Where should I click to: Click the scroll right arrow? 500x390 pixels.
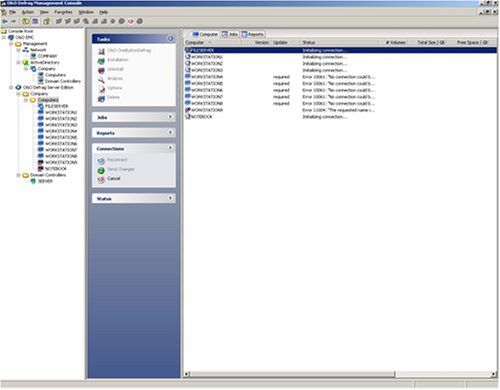[x=494, y=374]
